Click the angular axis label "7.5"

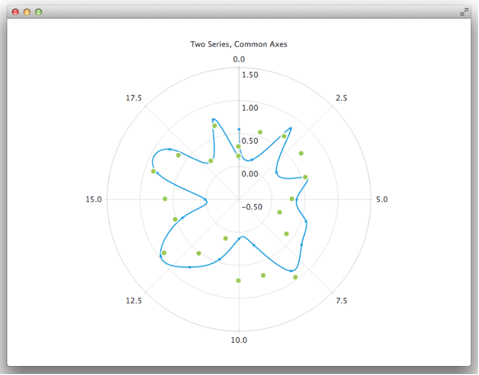[341, 301]
